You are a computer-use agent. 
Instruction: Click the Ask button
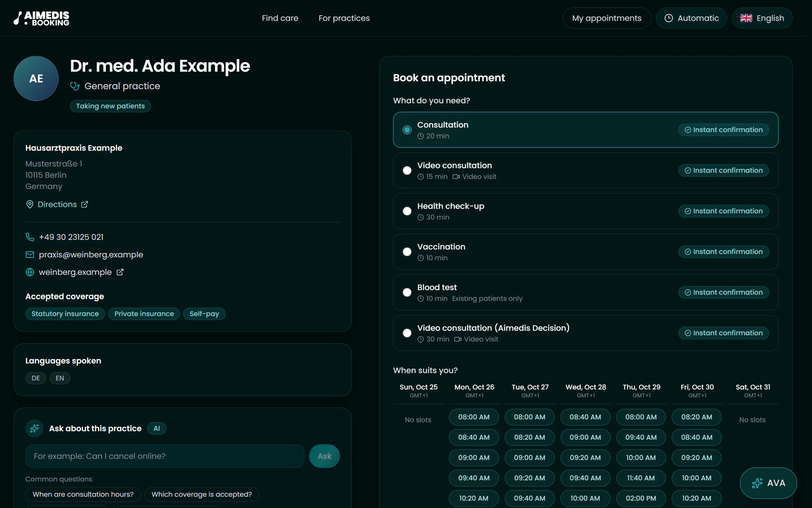(x=325, y=456)
